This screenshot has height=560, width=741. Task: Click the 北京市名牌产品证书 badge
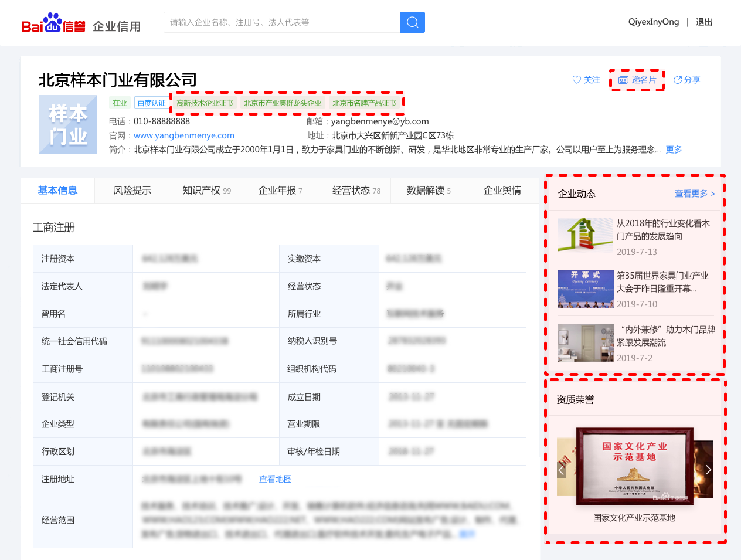click(365, 102)
